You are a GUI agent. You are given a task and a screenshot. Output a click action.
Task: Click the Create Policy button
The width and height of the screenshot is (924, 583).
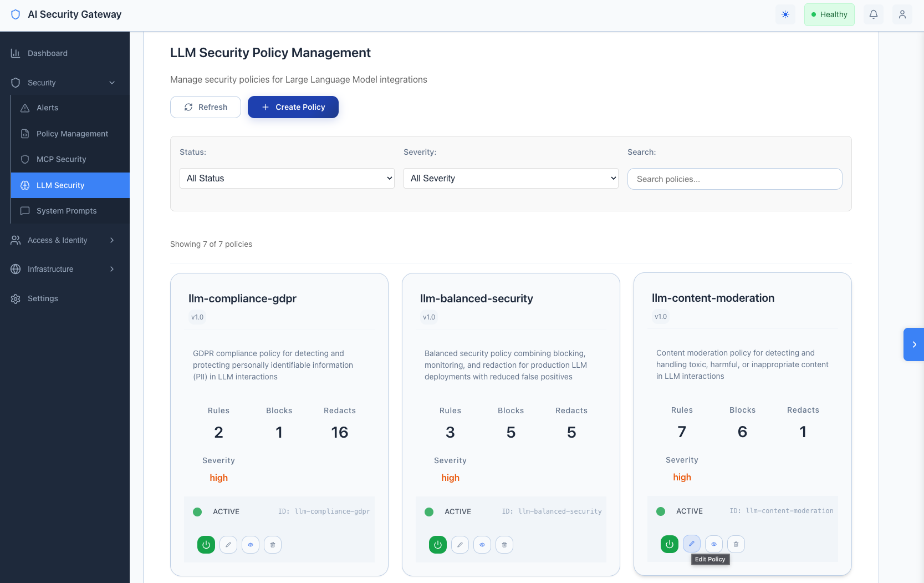coord(293,107)
